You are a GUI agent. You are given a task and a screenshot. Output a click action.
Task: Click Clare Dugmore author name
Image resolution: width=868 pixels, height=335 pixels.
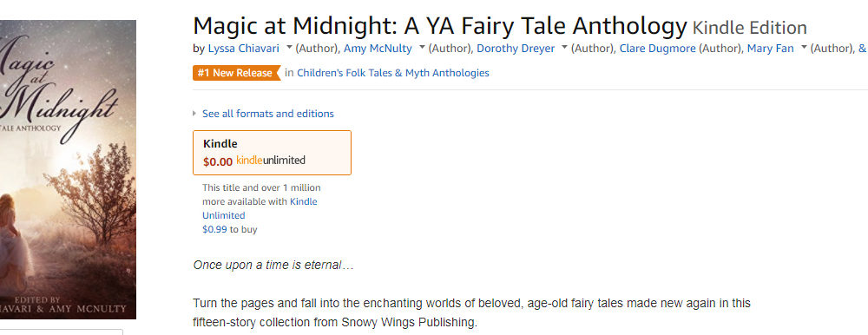657,49
